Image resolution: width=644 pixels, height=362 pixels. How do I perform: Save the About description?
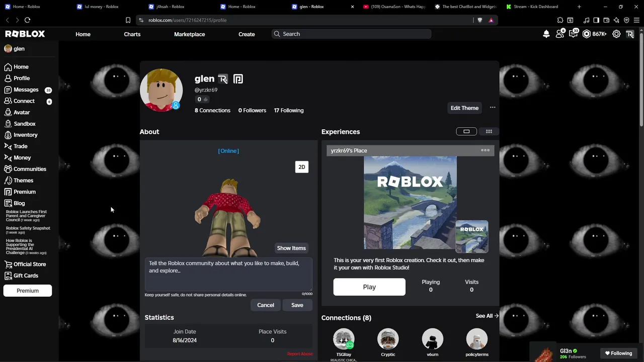tap(297, 305)
